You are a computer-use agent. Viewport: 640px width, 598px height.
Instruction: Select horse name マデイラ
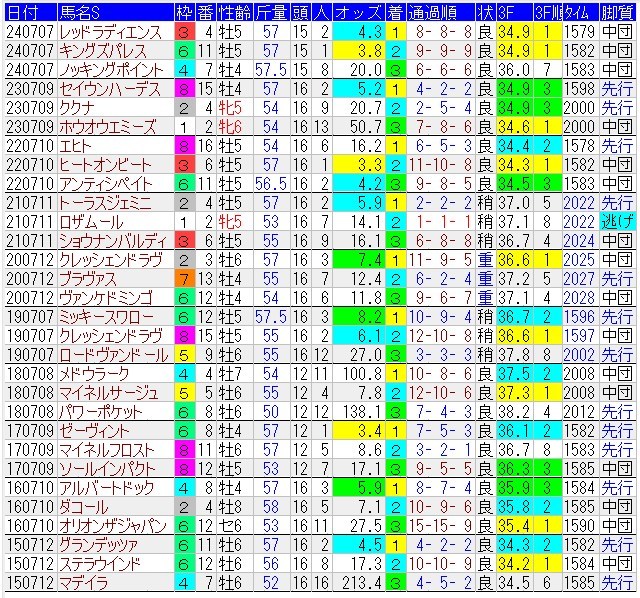[83, 583]
